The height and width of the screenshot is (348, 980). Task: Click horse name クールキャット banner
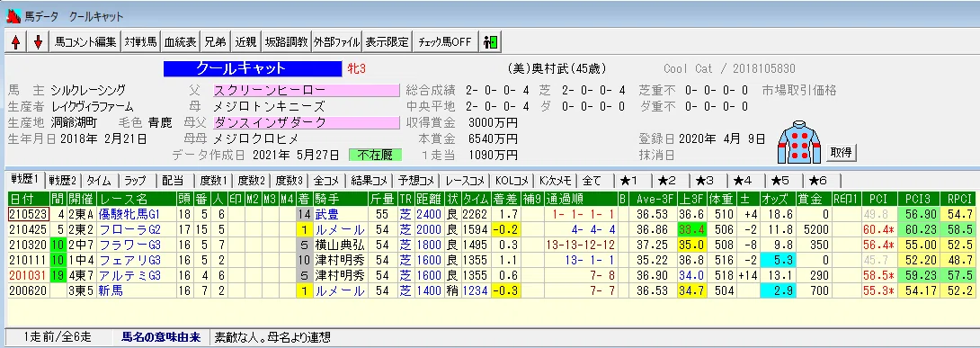(253, 68)
